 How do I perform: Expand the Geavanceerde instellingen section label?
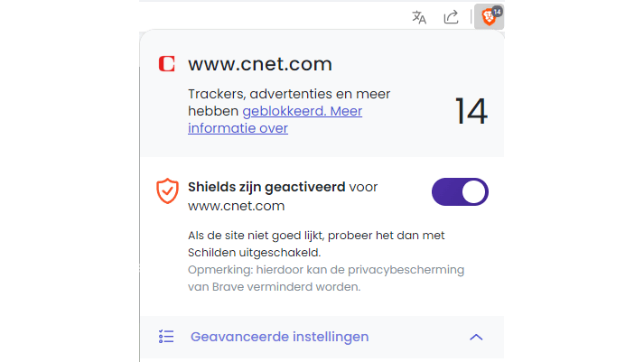coord(279,337)
